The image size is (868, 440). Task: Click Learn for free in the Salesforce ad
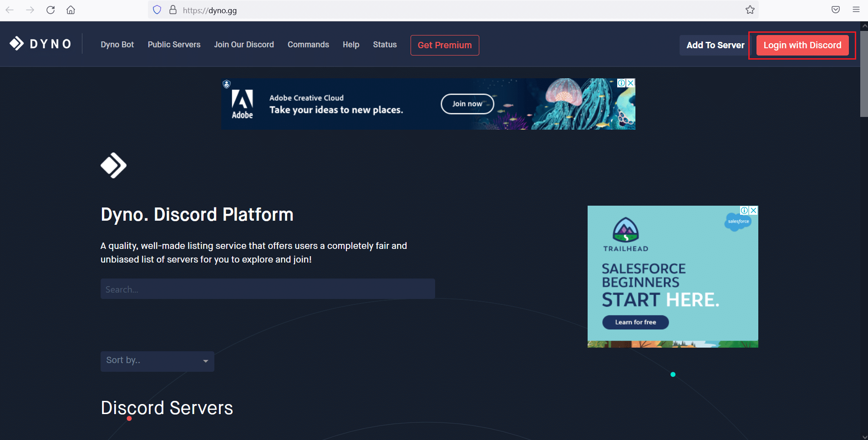pyautogui.click(x=635, y=322)
